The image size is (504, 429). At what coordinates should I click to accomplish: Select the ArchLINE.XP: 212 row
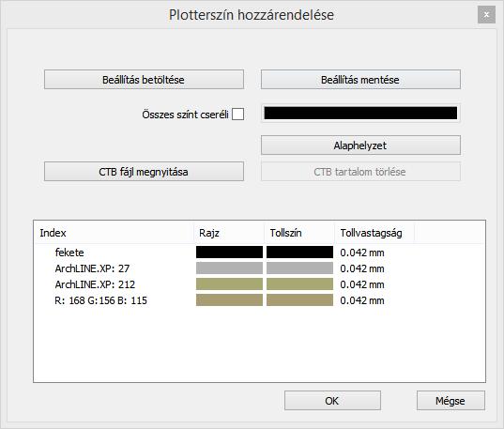259,284
